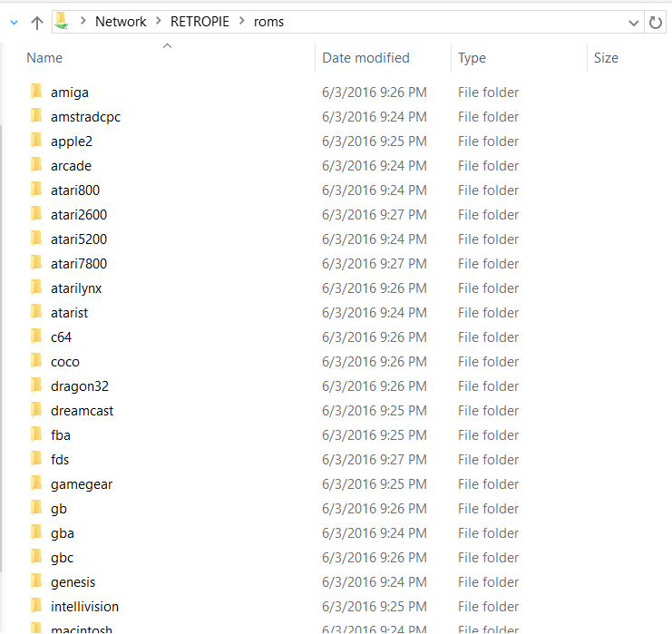Click the coco folder name
The width and height of the screenshot is (672, 634).
point(65,362)
